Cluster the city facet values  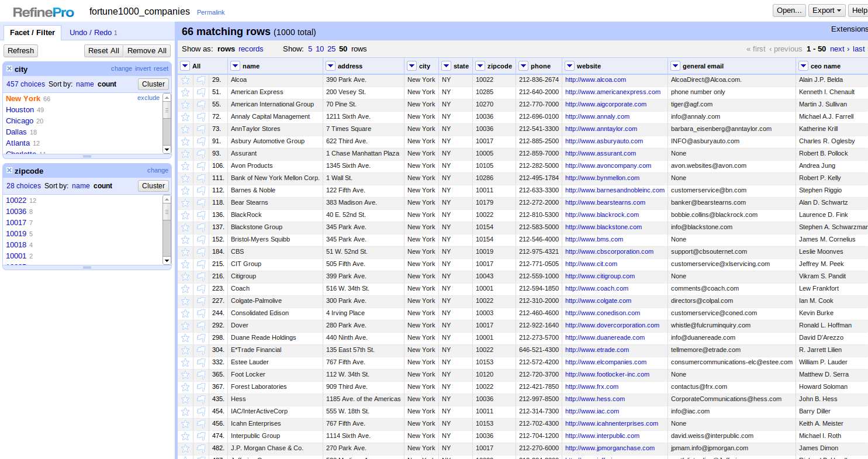coord(154,84)
